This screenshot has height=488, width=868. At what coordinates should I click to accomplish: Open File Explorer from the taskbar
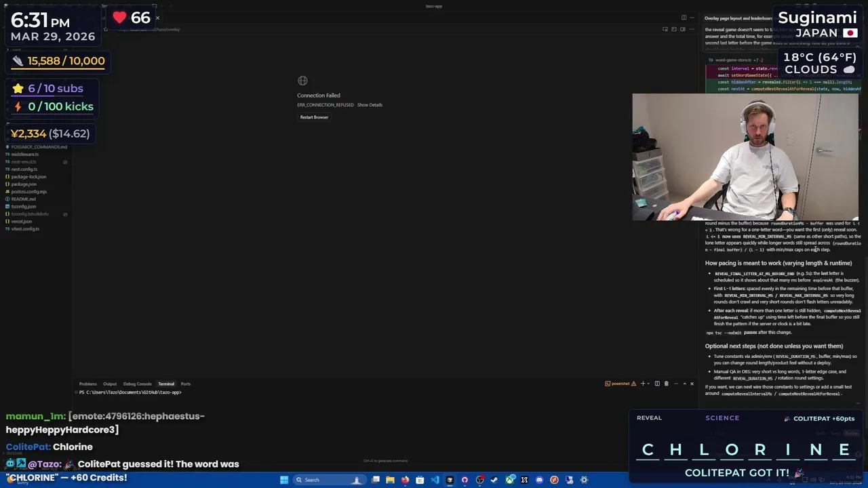point(390,480)
